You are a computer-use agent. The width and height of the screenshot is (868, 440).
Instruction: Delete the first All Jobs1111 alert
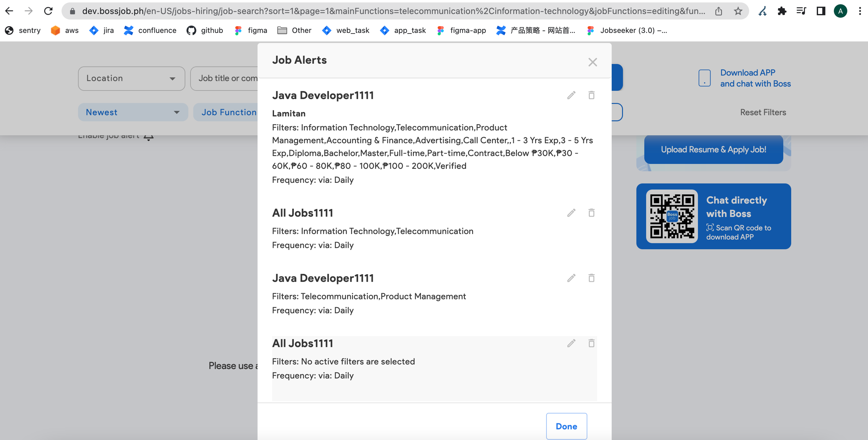[591, 213]
